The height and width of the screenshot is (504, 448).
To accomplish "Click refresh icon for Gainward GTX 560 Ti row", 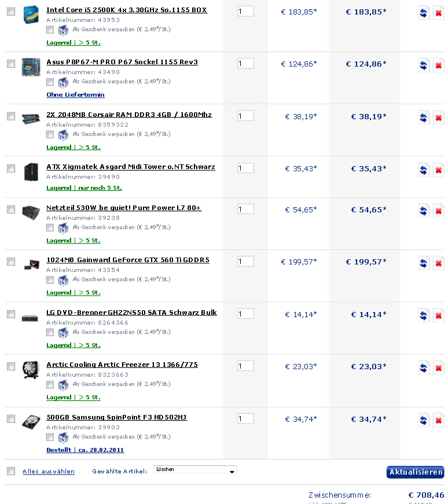I will click(x=424, y=263).
